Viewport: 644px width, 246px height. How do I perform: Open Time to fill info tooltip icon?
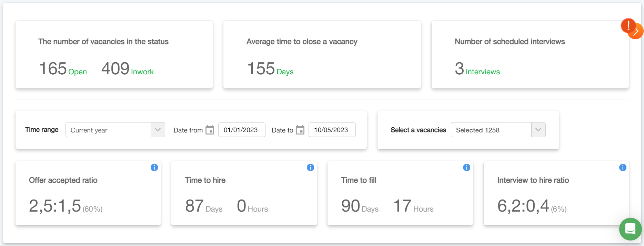[466, 168]
